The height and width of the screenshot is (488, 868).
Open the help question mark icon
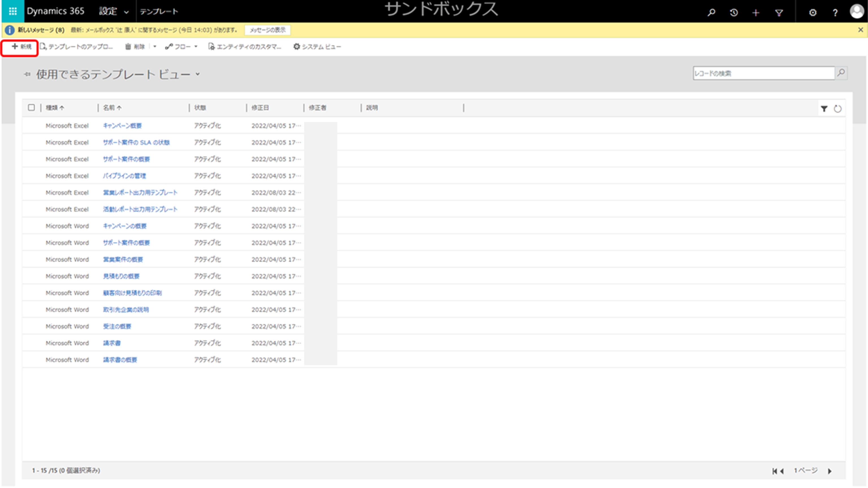[835, 13]
